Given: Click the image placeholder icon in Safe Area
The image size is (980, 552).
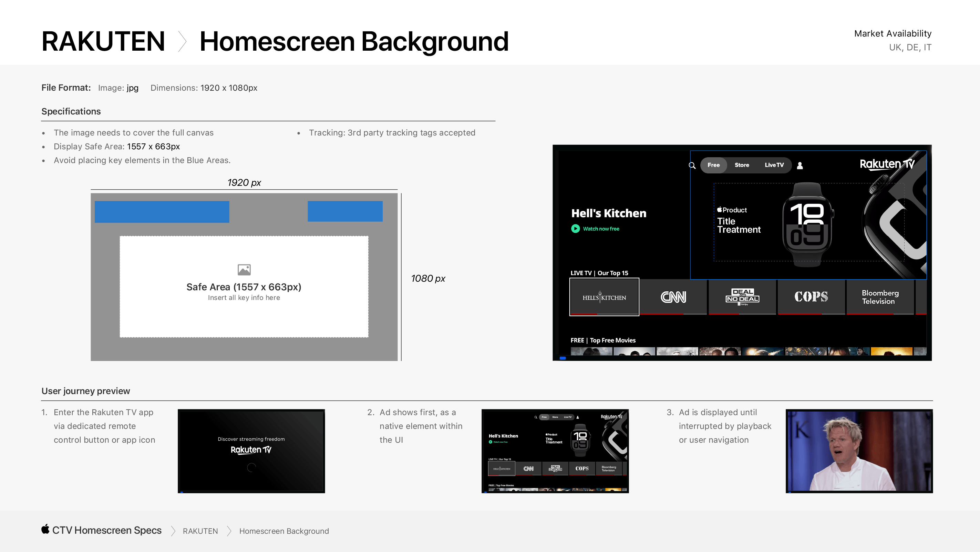Looking at the screenshot, I should pos(244,270).
